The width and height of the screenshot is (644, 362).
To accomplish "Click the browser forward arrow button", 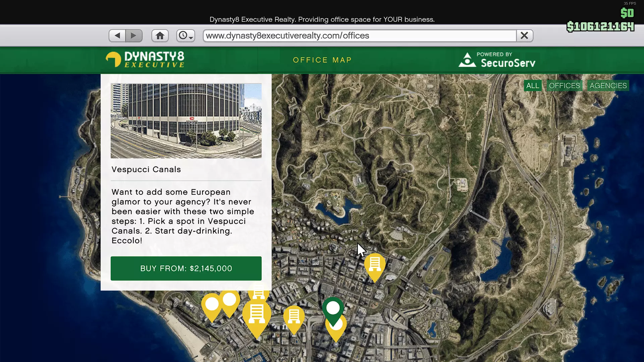I will [x=134, y=36].
